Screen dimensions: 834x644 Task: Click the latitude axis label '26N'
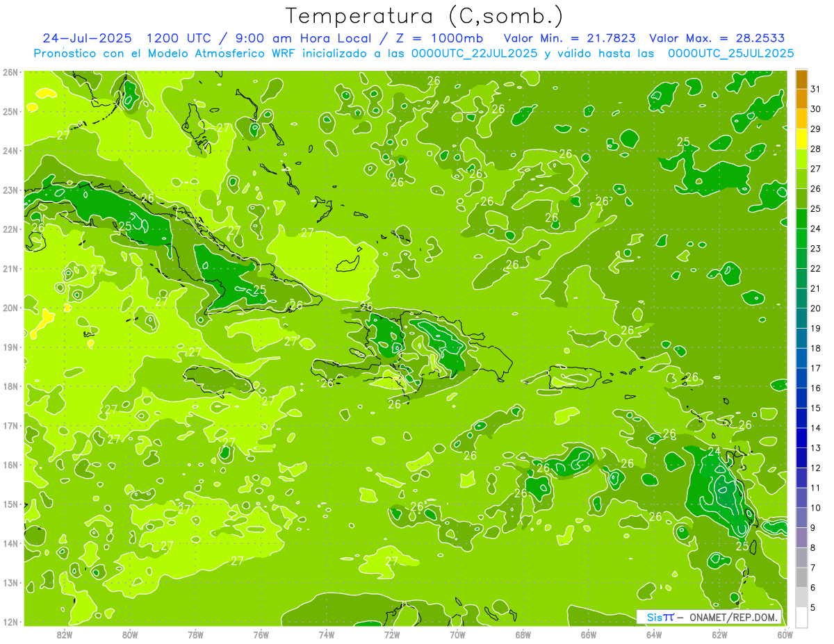coord(10,72)
